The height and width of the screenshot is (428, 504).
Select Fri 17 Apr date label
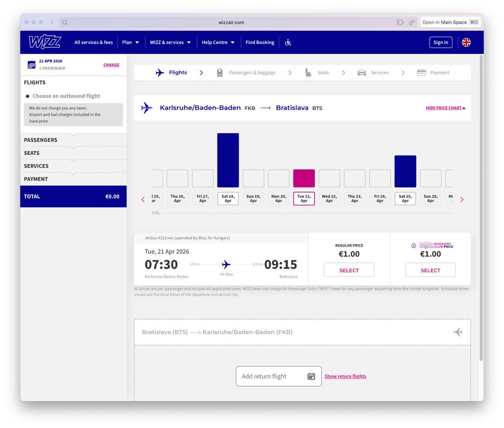pos(203,199)
